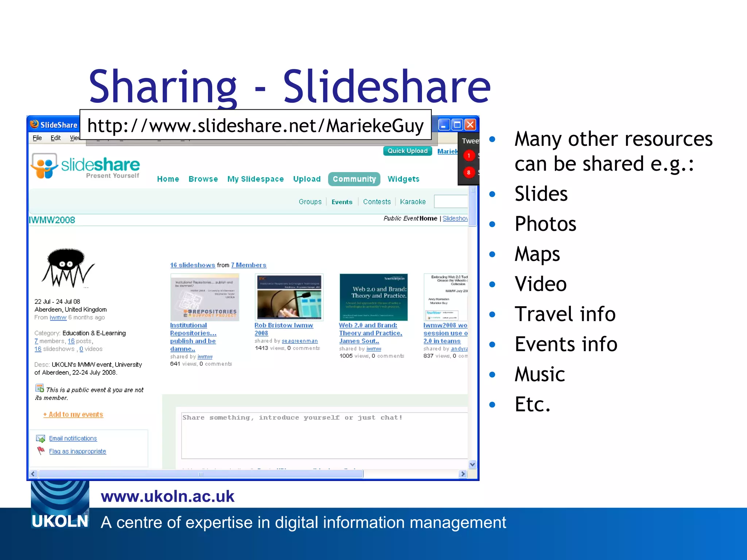This screenshot has height=560, width=747.
Task: Click the red flag inappropriate icon
Action: pyautogui.click(x=40, y=451)
